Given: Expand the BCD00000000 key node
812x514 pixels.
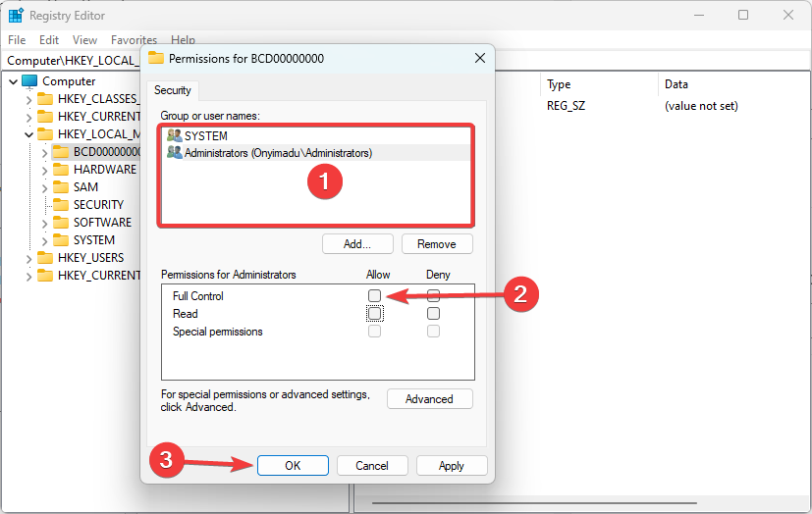Looking at the screenshot, I should click(44, 153).
